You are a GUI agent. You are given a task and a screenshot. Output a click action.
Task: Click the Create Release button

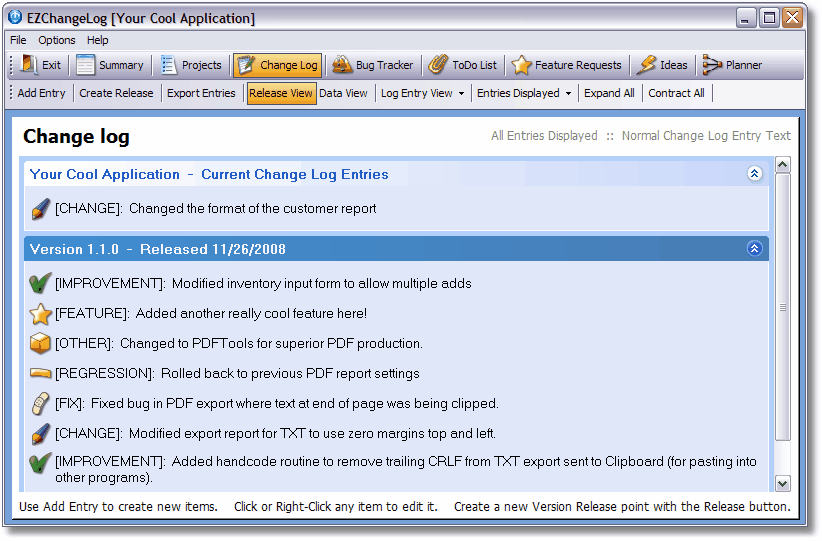tap(116, 93)
